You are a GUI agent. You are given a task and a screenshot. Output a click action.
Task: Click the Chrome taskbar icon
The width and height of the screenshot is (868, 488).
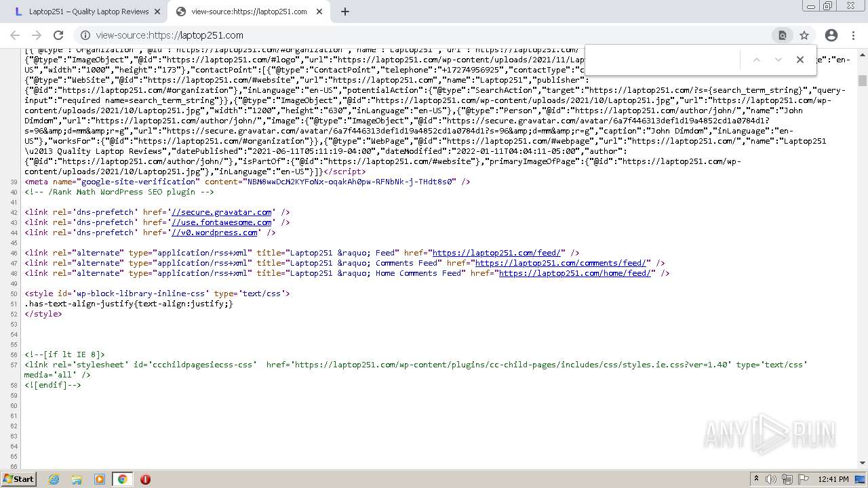[122, 479]
